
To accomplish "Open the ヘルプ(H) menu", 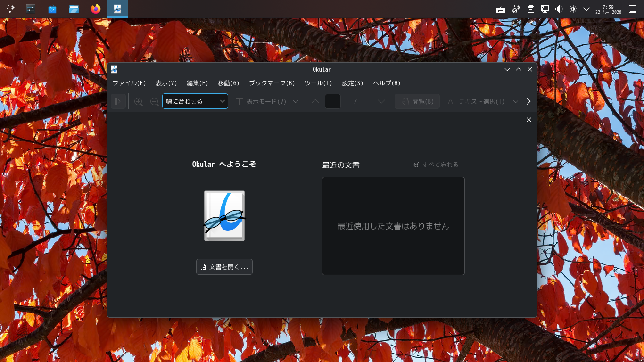I will pyautogui.click(x=387, y=83).
